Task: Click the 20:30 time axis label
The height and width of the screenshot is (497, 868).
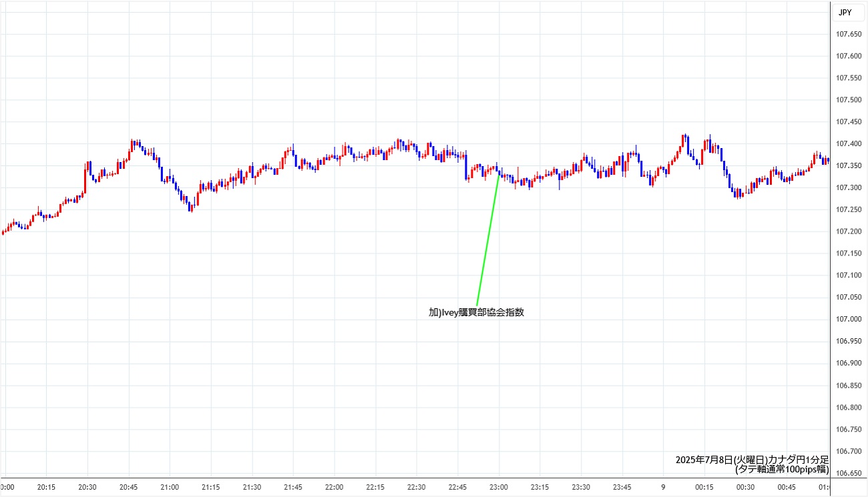Action: tap(87, 487)
